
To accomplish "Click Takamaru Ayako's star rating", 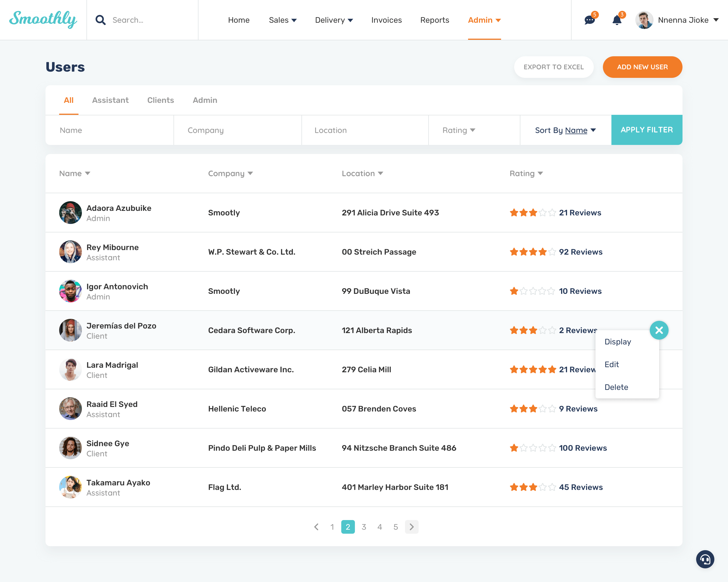I will (x=533, y=487).
